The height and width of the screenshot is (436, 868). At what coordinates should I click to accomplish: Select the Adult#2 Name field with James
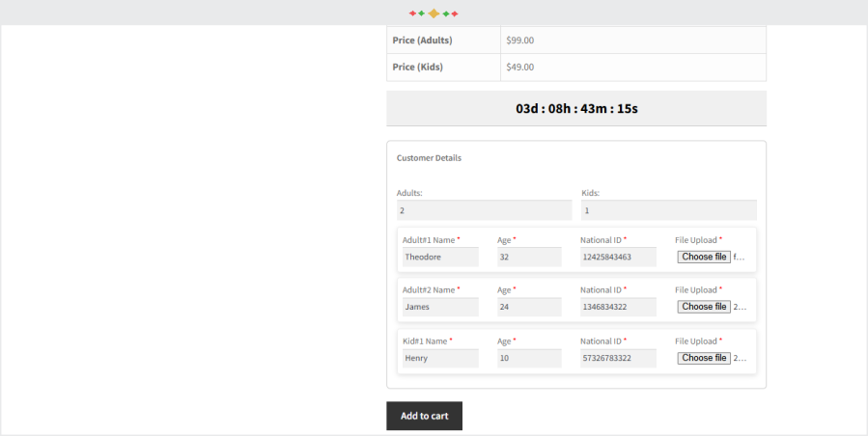(x=440, y=307)
